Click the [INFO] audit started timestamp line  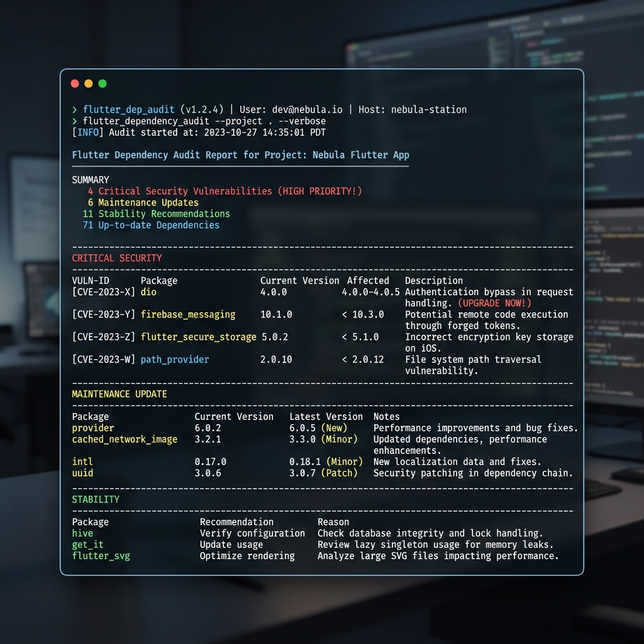tap(199, 133)
